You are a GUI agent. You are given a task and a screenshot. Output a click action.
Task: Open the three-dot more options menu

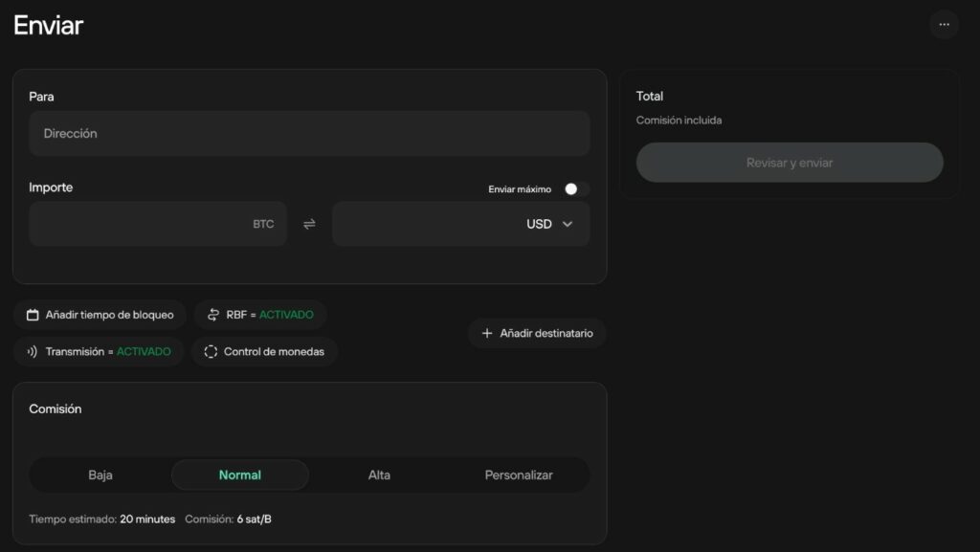(944, 25)
